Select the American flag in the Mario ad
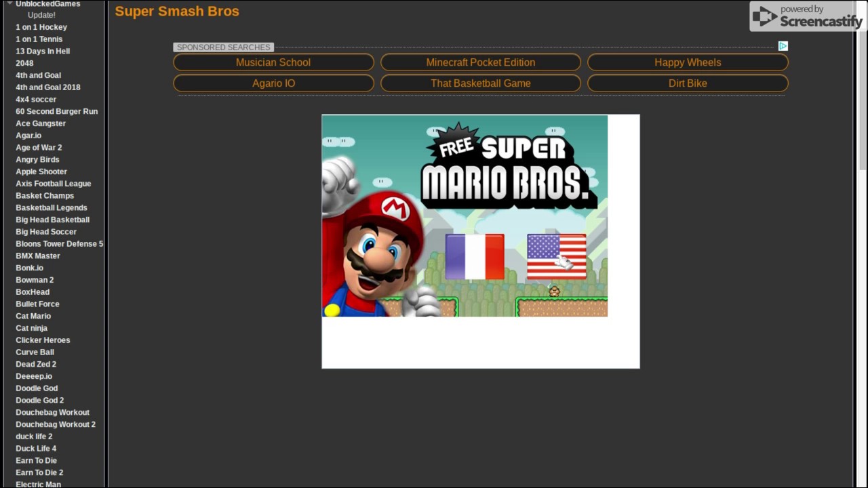 tap(557, 257)
